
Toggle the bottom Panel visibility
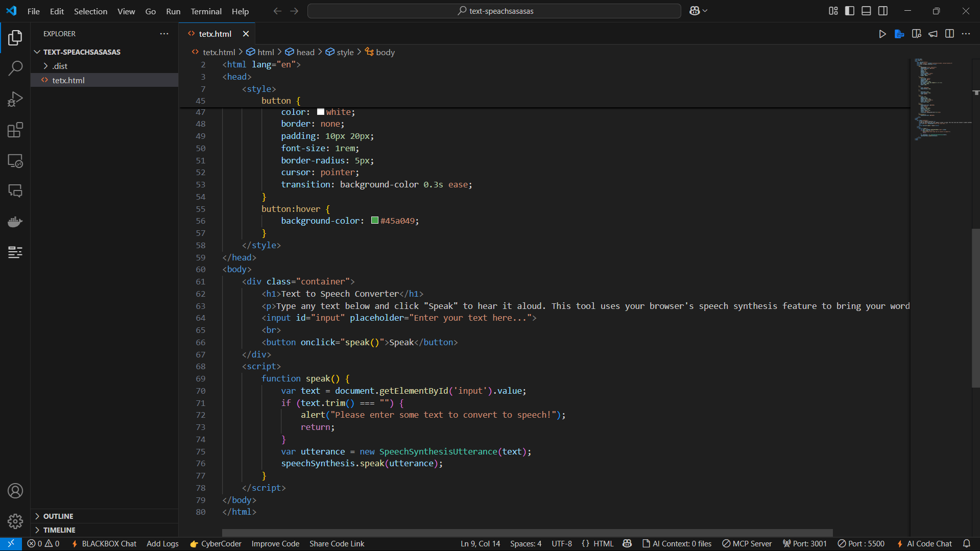click(866, 11)
